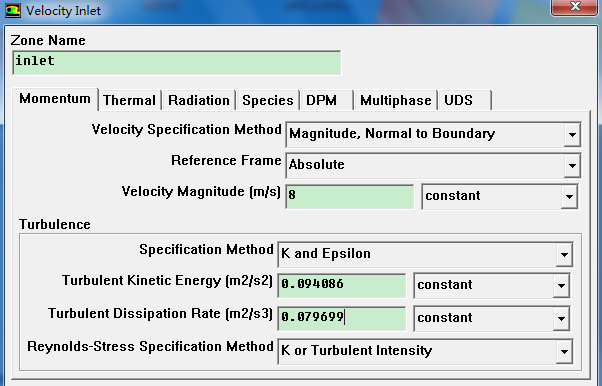Click the Turbulent Dissipation Rate value field
The height and width of the screenshot is (386, 602).
point(342,318)
